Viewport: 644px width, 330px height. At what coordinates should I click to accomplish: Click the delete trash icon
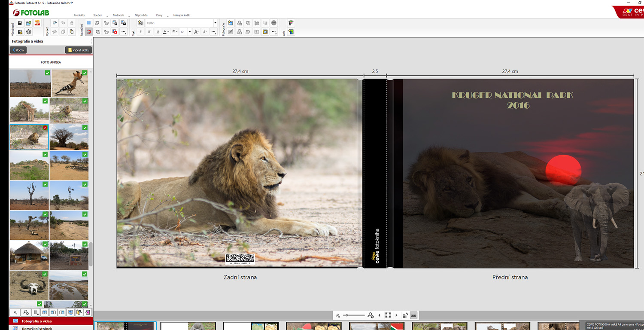(x=72, y=23)
